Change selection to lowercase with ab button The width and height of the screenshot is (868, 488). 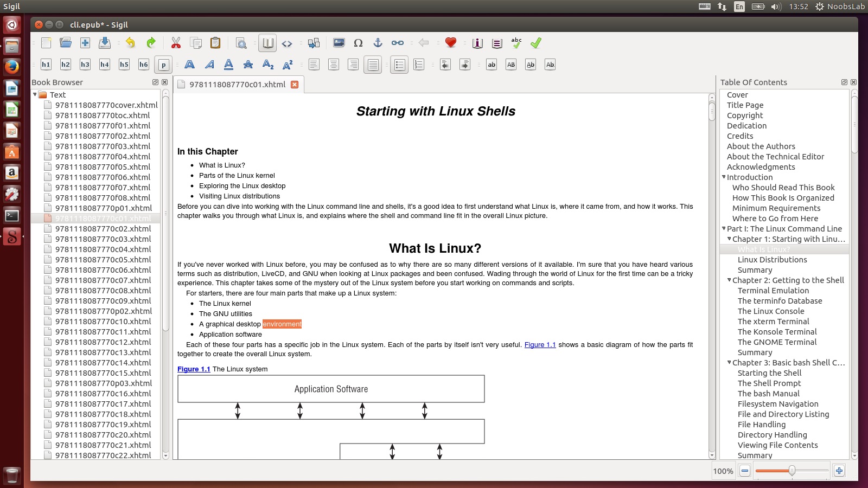click(492, 65)
